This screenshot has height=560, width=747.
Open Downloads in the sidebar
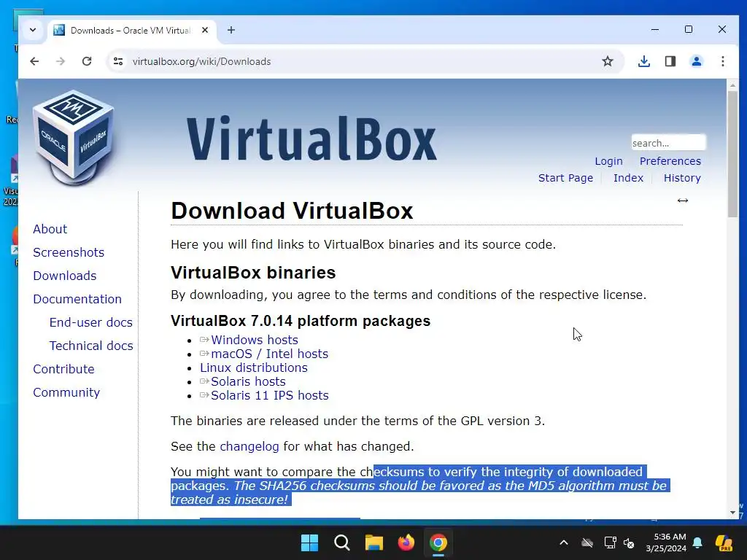coord(65,276)
